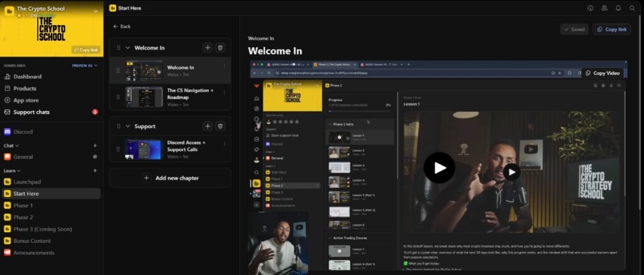The width and height of the screenshot is (644, 275).
Task: Click the trash icon for Support chapter
Action: click(220, 126)
